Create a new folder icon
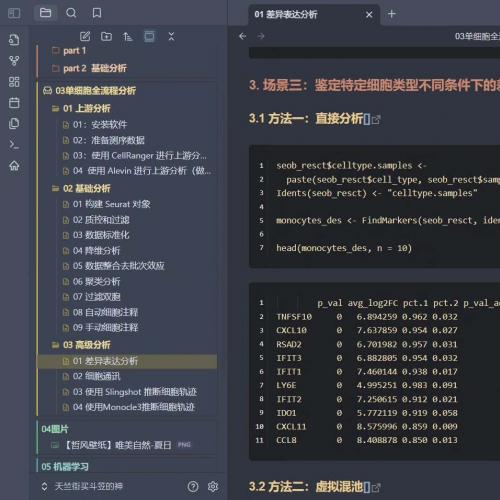Screen dimensions: 500x500 pos(106,36)
